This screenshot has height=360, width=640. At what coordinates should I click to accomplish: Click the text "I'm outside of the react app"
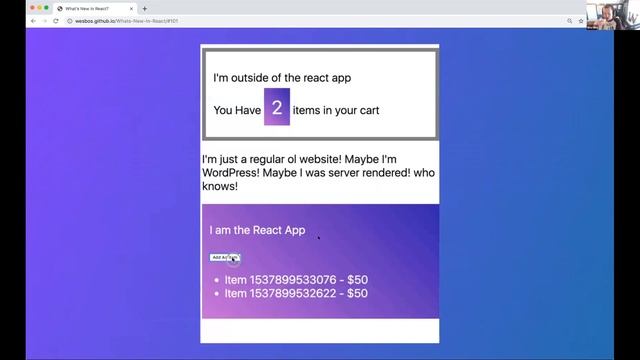coord(282,78)
